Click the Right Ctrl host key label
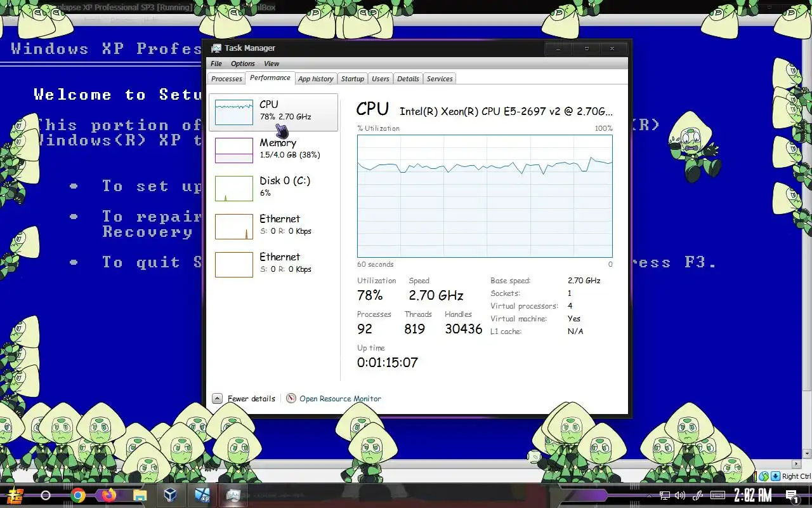The height and width of the screenshot is (508, 812). [796, 476]
